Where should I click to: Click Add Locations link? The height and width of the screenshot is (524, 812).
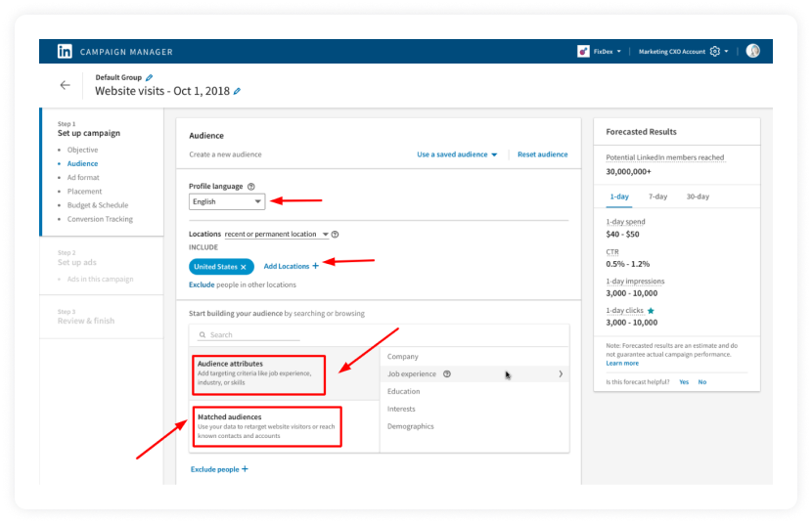(x=287, y=266)
